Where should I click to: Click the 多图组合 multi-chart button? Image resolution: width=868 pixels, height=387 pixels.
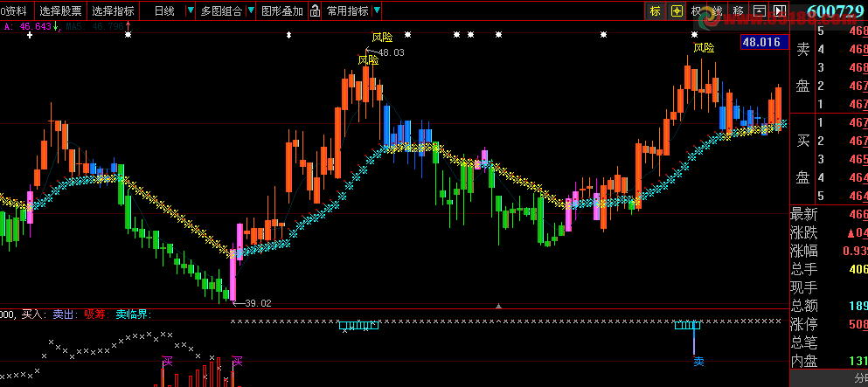[221, 11]
